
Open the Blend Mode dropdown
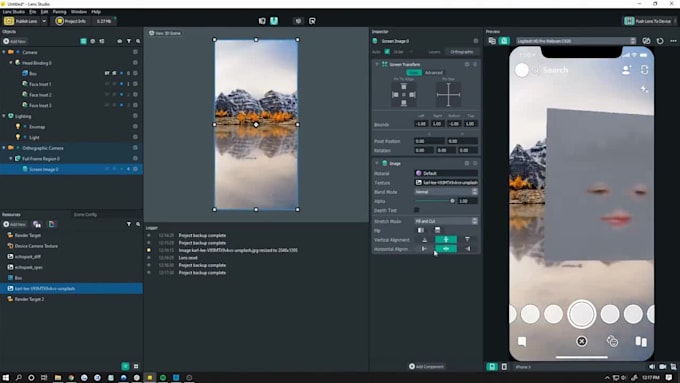click(x=446, y=192)
